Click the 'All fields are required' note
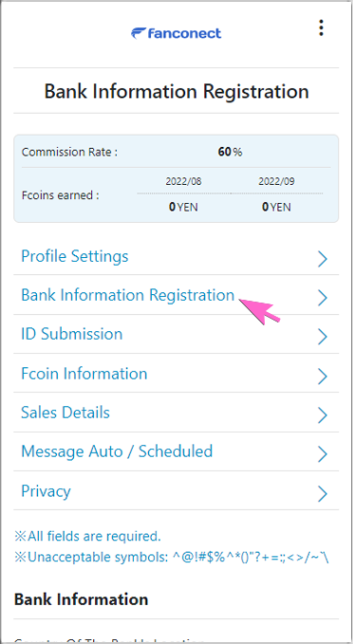This screenshot has height=644, width=353. tap(87, 536)
